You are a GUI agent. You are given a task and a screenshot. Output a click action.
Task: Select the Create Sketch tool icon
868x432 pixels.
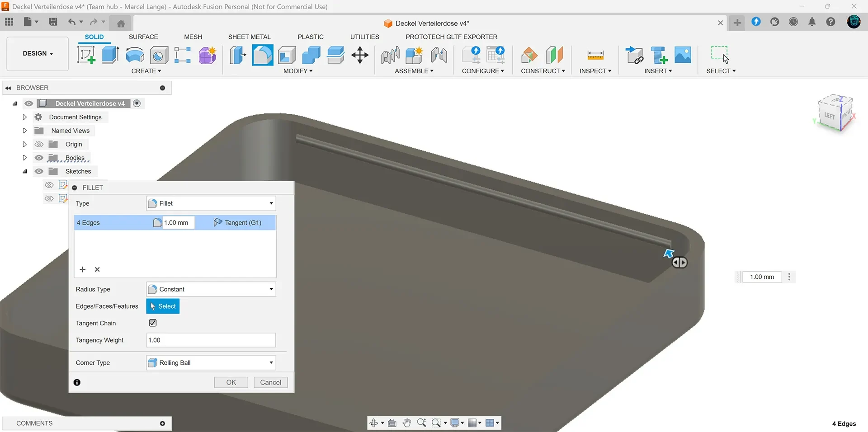(86, 55)
